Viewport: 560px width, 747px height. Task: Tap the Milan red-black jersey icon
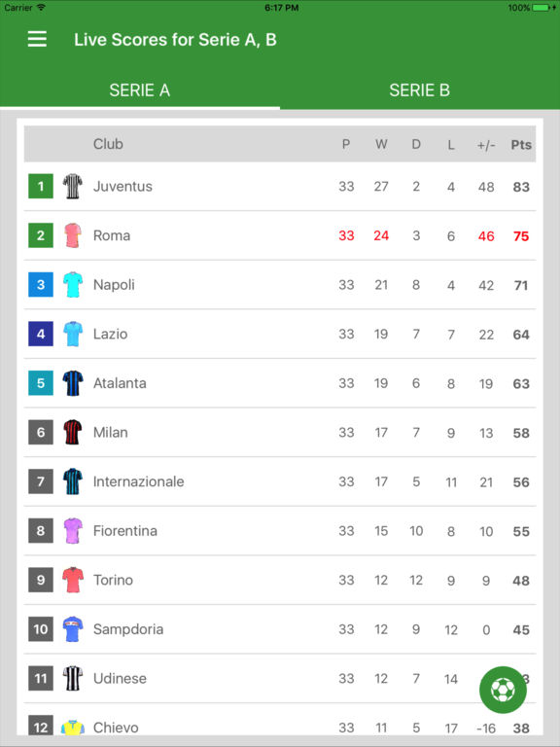72,432
